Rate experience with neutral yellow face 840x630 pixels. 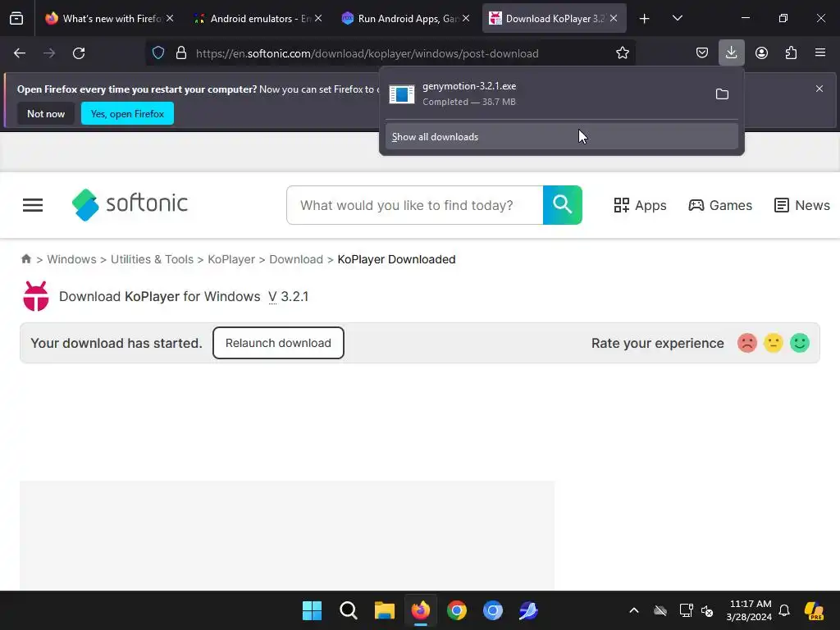click(x=773, y=343)
